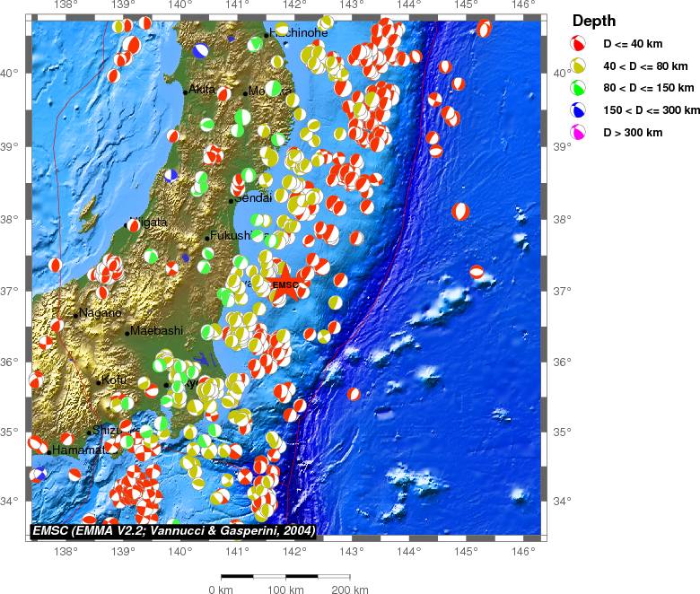The width and height of the screenshot is (700, 594).
Task: Select the blue 150–300 km legend symbol
Action: point(580,110)
